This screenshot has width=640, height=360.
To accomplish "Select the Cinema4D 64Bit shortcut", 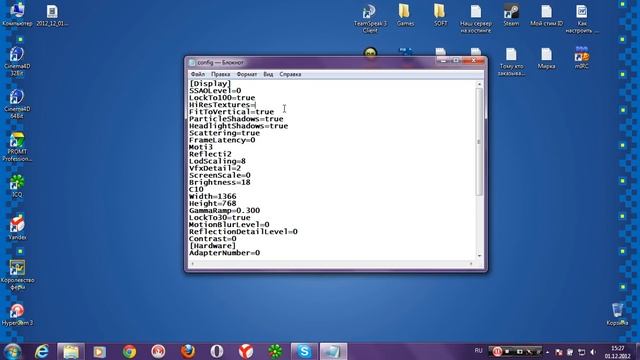I will [17, 104].
